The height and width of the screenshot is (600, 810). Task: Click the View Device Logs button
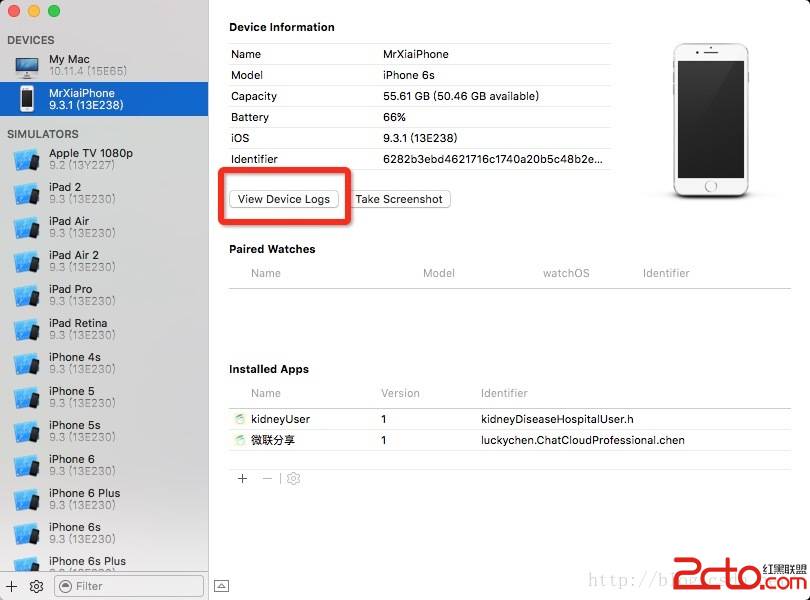point(284,199)
